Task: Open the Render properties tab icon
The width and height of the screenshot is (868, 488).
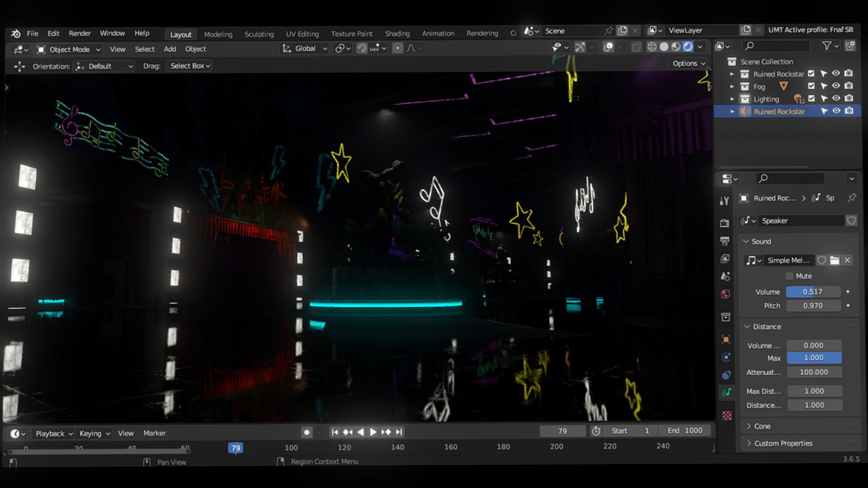Action: [x=725, y=223]
